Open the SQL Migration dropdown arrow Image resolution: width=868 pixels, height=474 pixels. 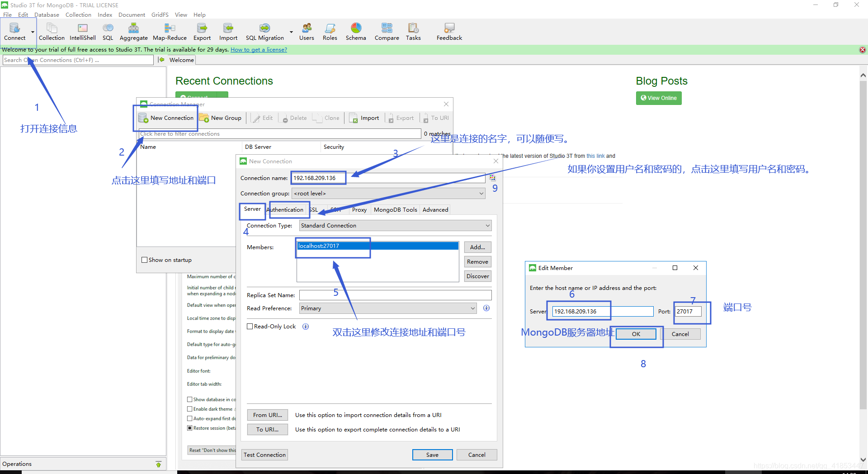pos(291,32)
